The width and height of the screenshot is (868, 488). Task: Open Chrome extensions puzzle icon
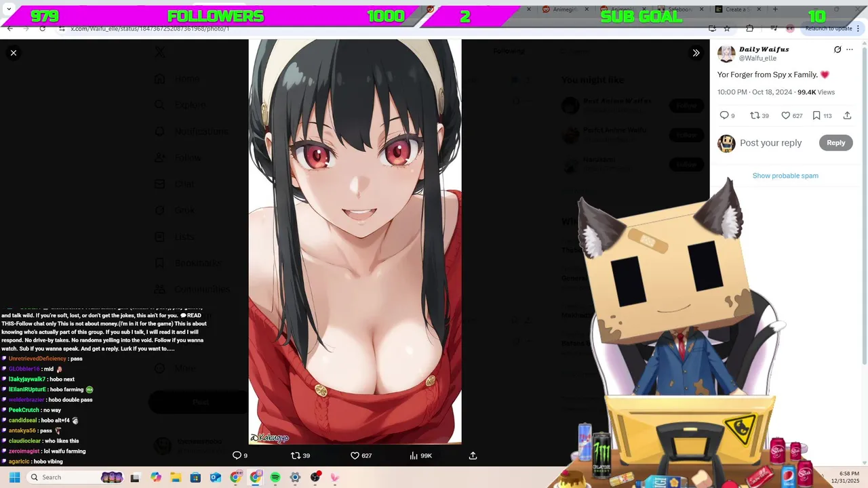tap(749, 28)
